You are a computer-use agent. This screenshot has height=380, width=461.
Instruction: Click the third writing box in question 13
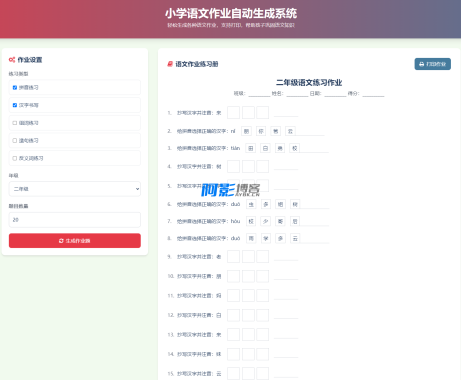pyautogui.click(x=263, y=334)
